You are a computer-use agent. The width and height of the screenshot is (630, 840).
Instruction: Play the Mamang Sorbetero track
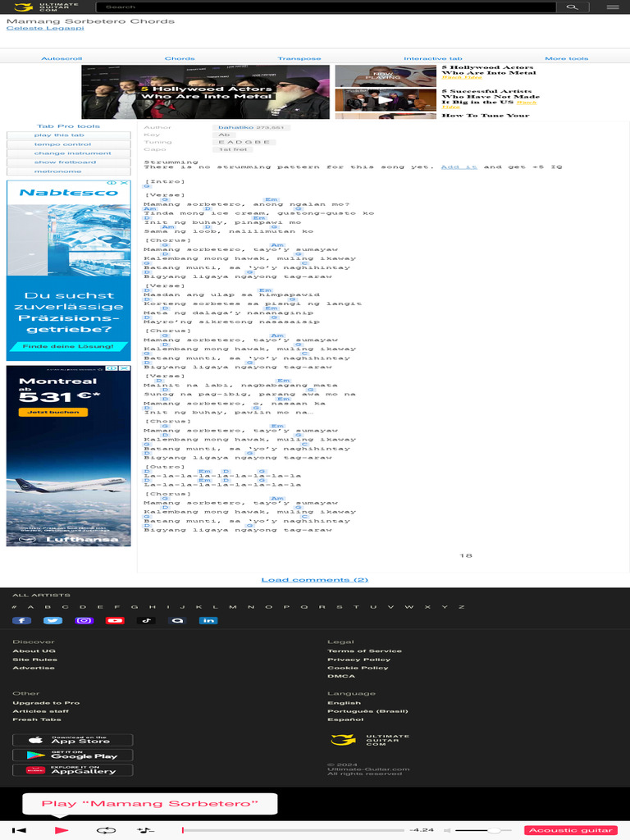coord(62,830)
